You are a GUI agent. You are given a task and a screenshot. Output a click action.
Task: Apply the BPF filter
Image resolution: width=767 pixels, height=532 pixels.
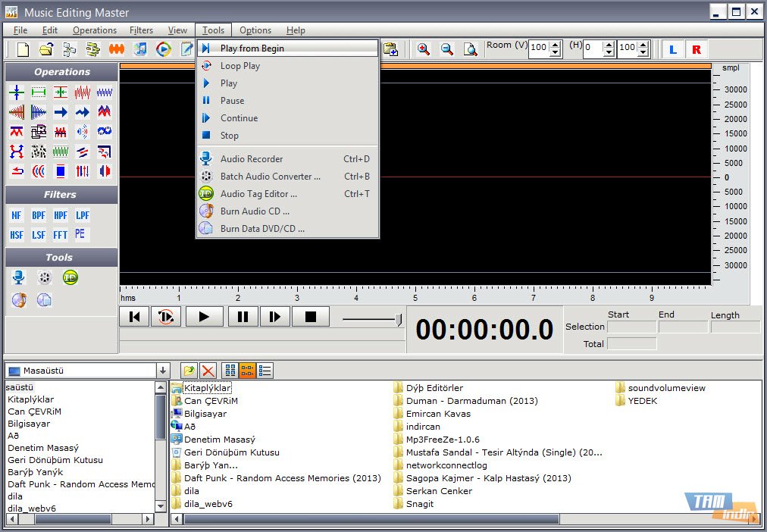[39, 215]
